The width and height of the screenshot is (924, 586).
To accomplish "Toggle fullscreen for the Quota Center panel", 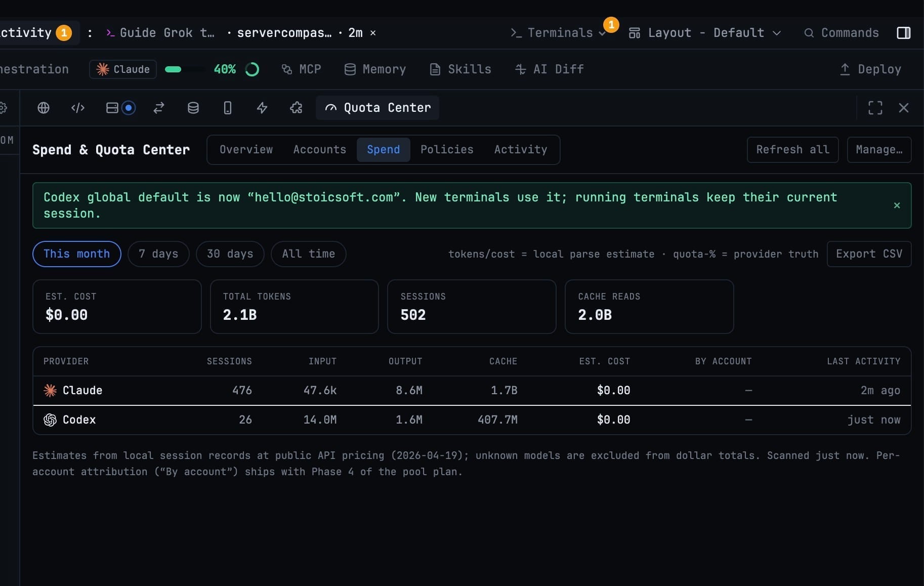I will (875, 108).
